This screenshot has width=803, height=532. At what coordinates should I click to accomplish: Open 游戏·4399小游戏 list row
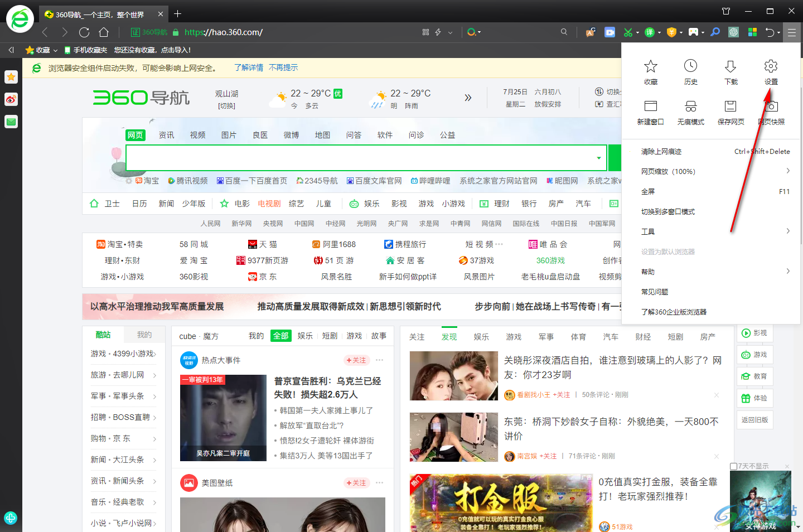pyautogui.click(x=124, y=354)
